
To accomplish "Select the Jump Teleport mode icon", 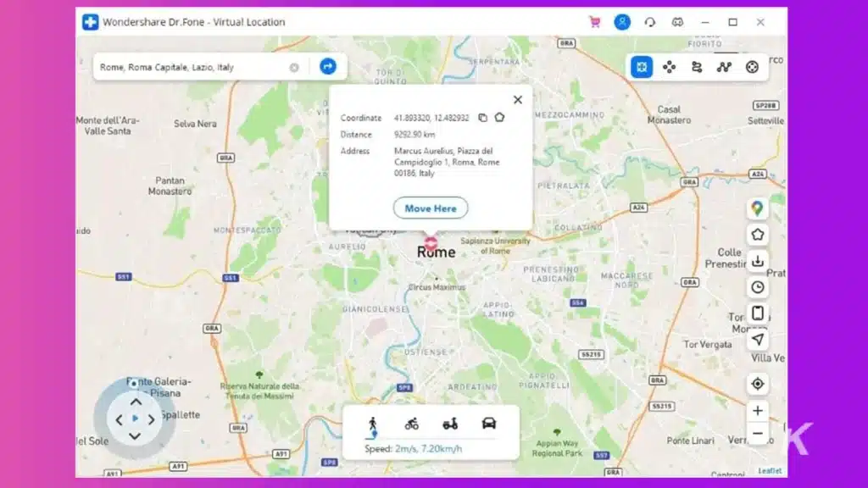I will [x=670, y=67].
